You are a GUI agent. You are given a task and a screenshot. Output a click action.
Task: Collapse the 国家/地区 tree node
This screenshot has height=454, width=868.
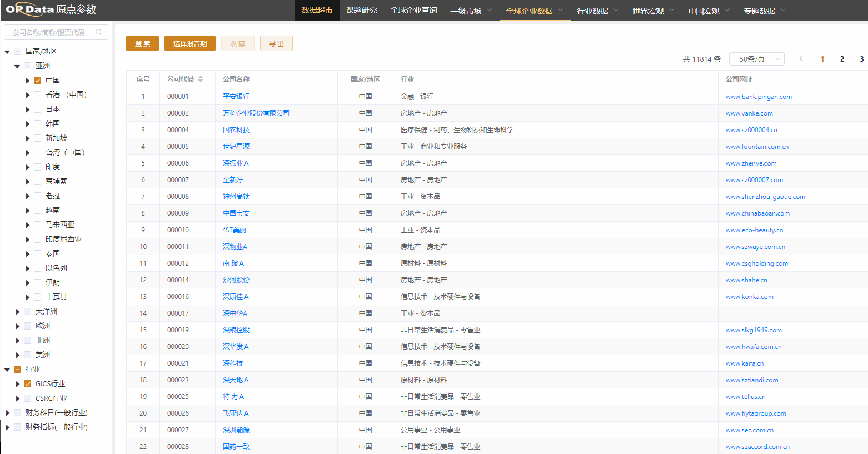7,52
